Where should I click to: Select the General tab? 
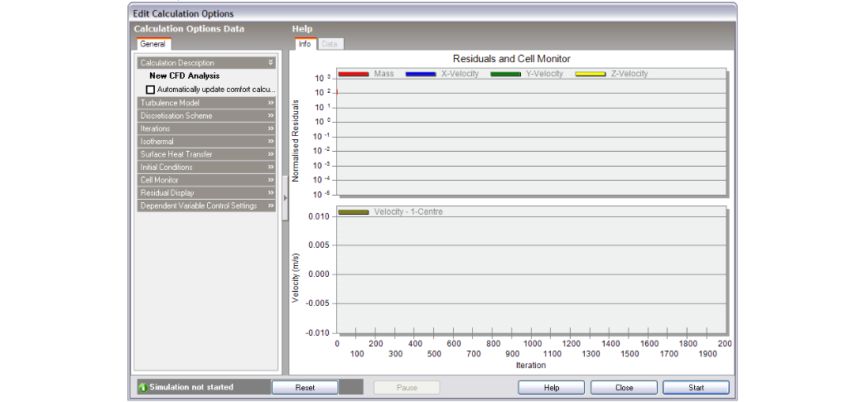point(152,44)
